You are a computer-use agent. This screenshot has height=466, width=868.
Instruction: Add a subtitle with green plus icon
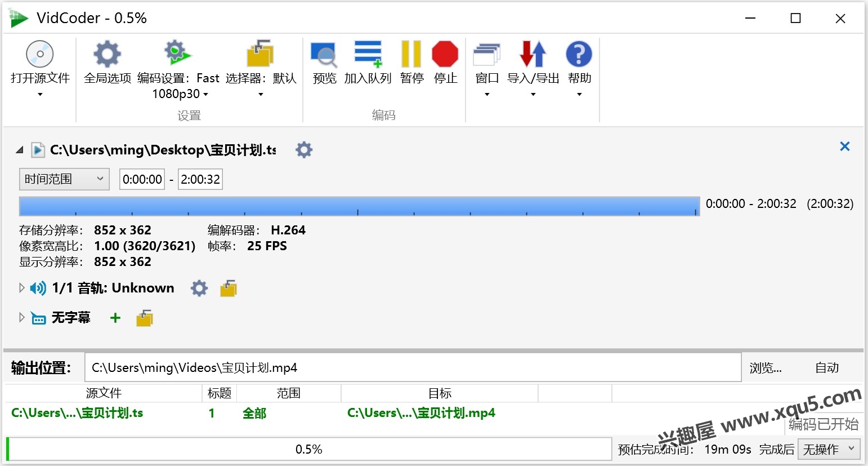pos(115,318)
